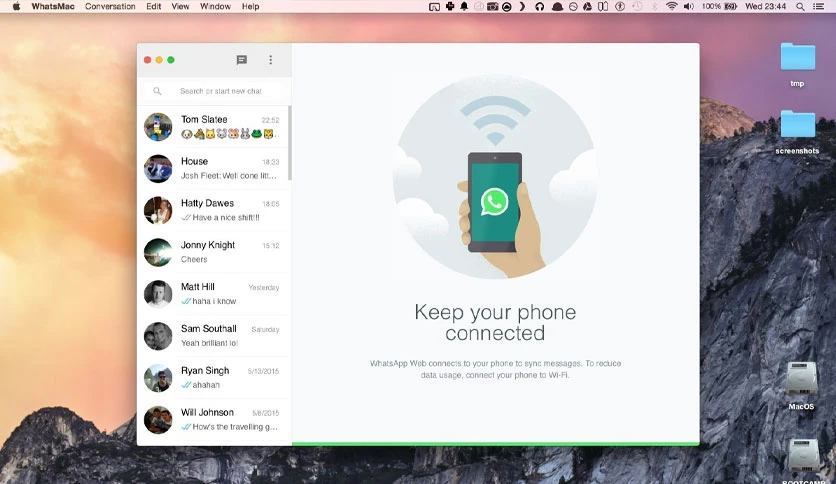Open Tom Slatee's profile picture
Screen dimensions: 836x484
click(x=158, y=127)
